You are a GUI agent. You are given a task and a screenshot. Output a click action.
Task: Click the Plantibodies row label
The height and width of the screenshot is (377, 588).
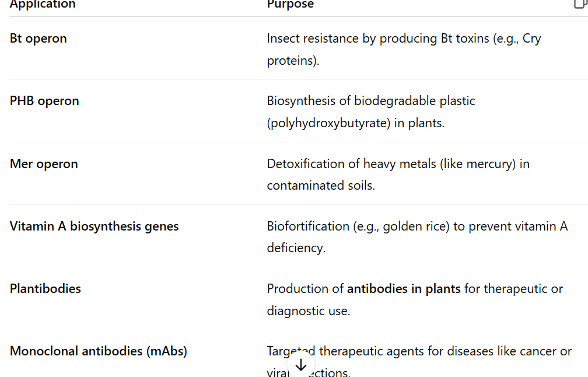pos(45,289)
